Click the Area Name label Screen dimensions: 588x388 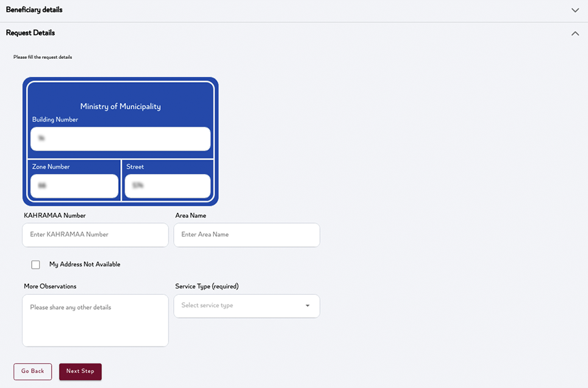[191, 215]
